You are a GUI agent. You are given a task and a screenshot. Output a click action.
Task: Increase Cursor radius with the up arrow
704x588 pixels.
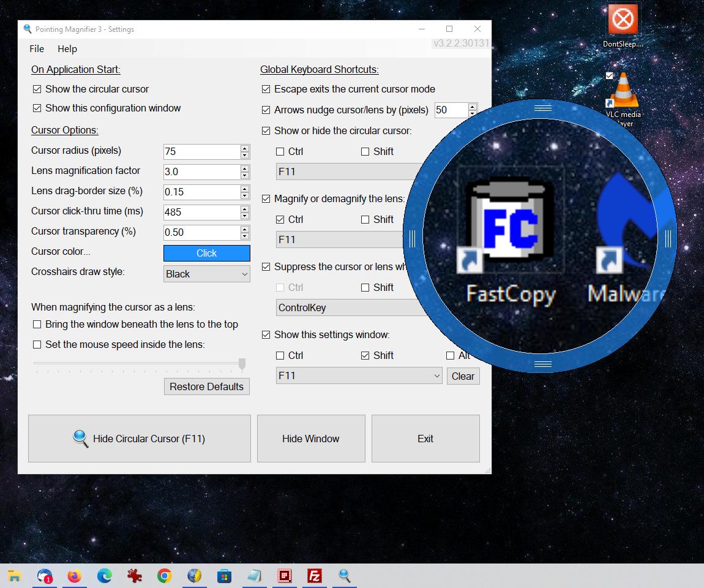coord(245,148)
